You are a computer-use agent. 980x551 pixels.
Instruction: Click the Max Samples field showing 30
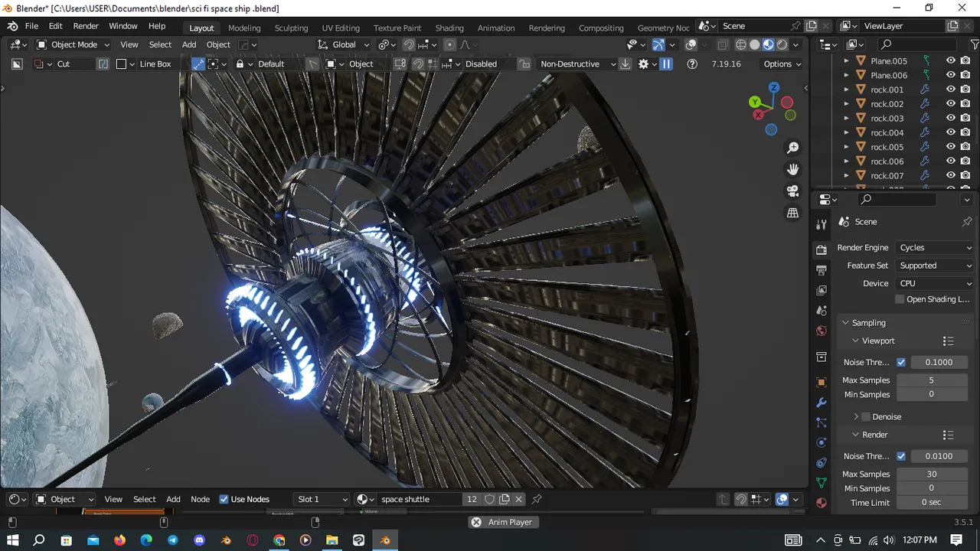click(932, 474)
